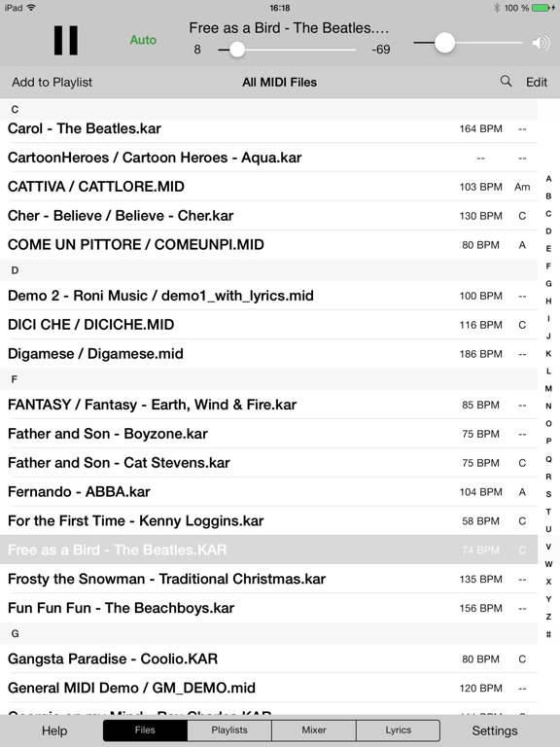Jump to letter D in index

[548, 231]
